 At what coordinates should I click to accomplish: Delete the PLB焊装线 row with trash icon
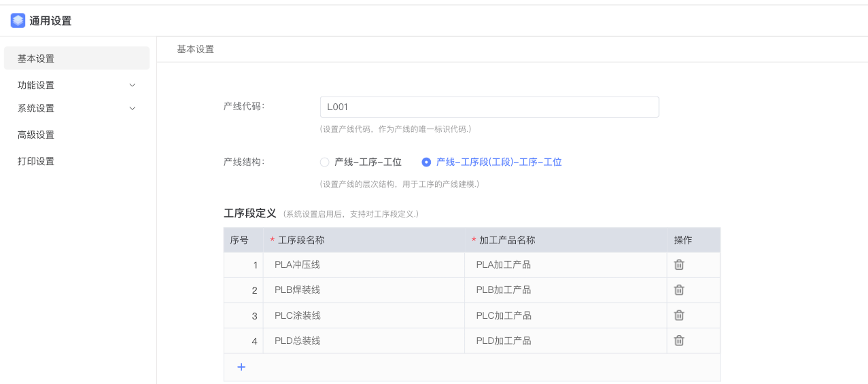pos(678,290)
